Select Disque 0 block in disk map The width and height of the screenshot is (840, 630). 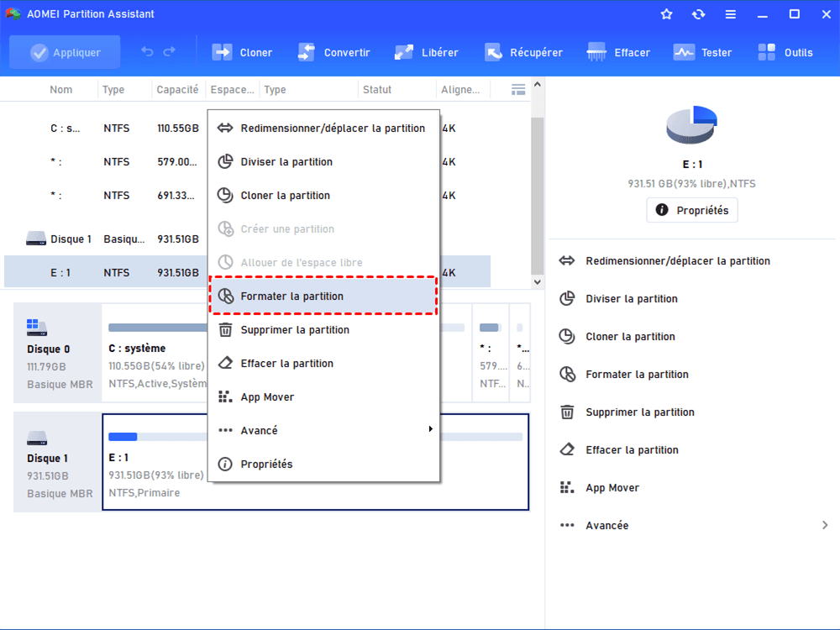[x=57, y=353]
